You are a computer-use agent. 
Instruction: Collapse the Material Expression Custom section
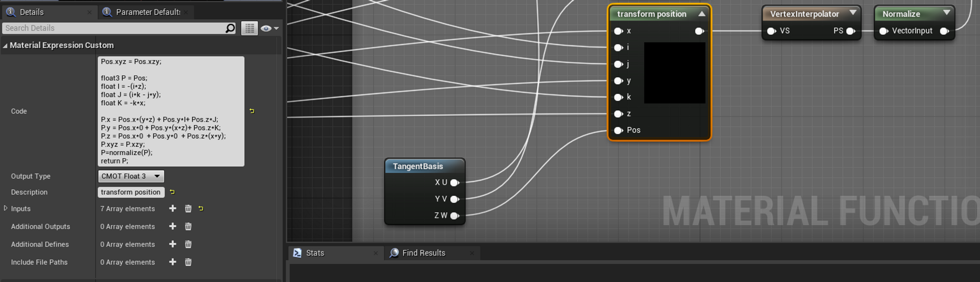(5, 46)
